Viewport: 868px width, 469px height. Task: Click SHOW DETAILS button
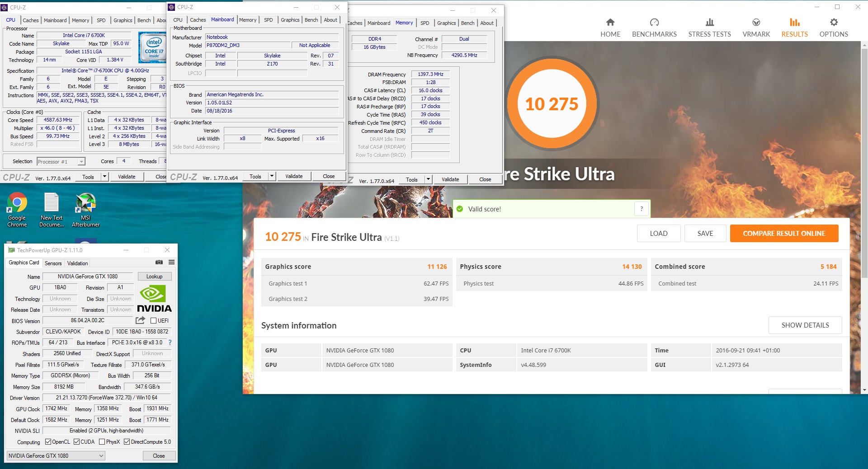click(x=805, y=325)
